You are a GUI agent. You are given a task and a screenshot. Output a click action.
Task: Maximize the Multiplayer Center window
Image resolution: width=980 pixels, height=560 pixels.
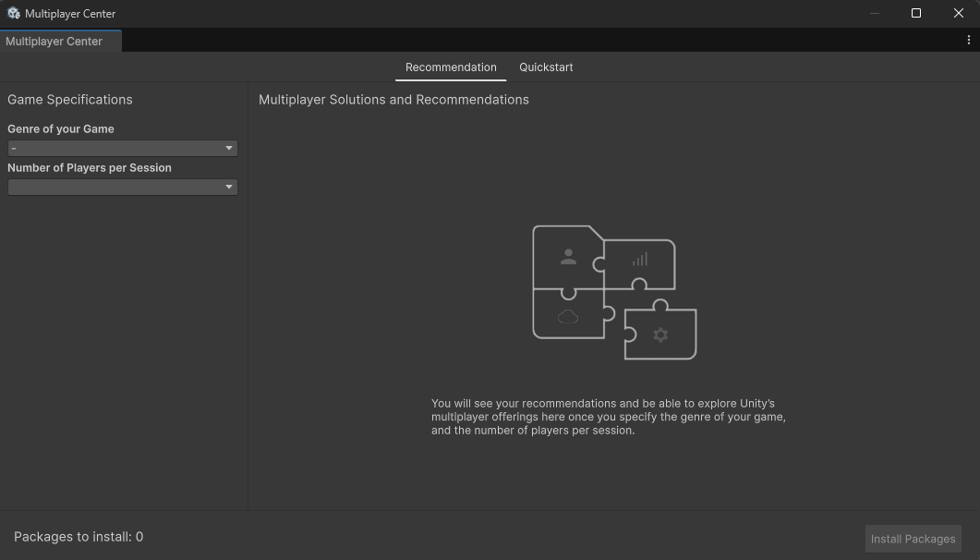(x=916, y=13)
